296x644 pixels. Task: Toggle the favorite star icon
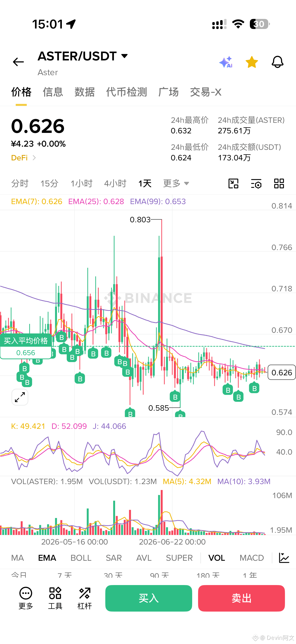click(x=252, y=62)
